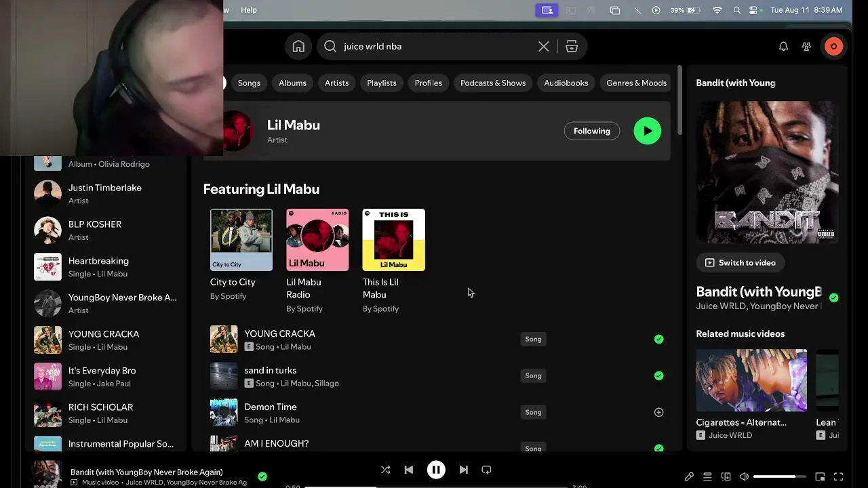This screenshot has height=488, width=868.
Task: Select the Demon Time song title
Action: [x=271, y=407]
